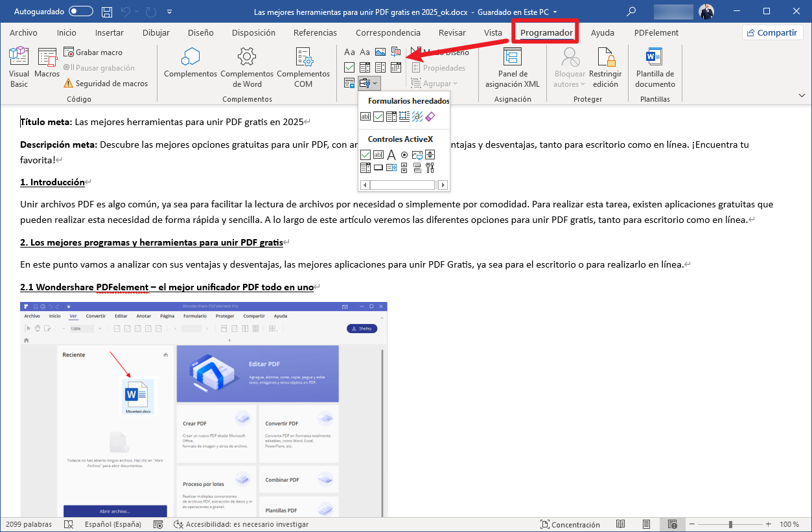Open Customize Quick Access Toolbar dropdown
Image resolution: width=812 pixels, height=532 pixels.
click(170, 12)
